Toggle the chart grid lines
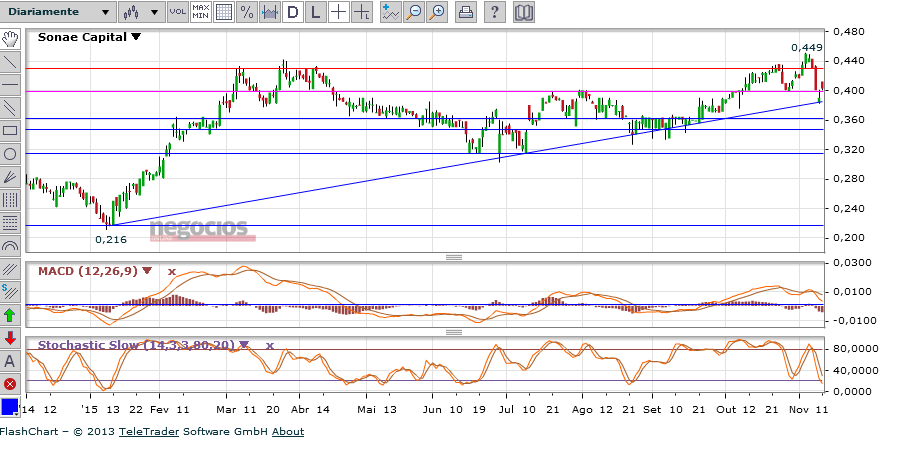This screenshot has height=463, width=909. pyautogui.click(x=224, y=12)
